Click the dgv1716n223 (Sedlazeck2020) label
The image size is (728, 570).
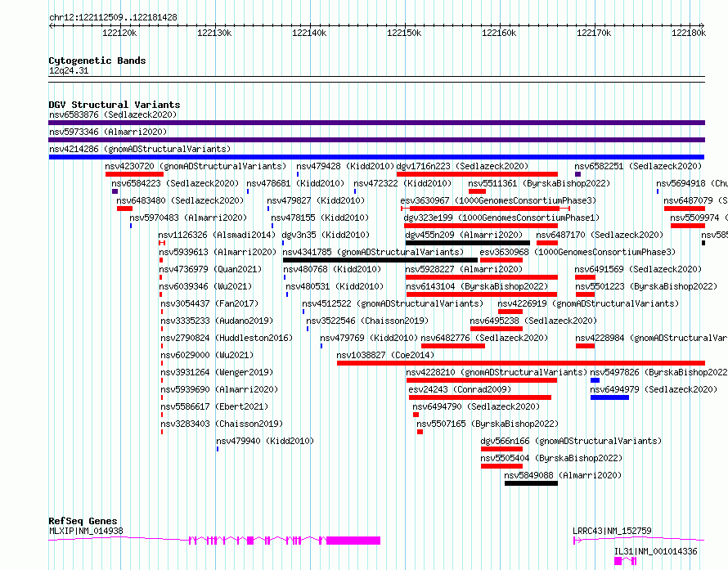(x=462, y=166)
